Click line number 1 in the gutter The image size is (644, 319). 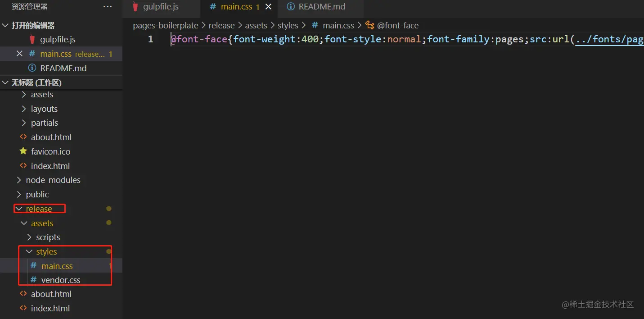click(x=151, y=39)
